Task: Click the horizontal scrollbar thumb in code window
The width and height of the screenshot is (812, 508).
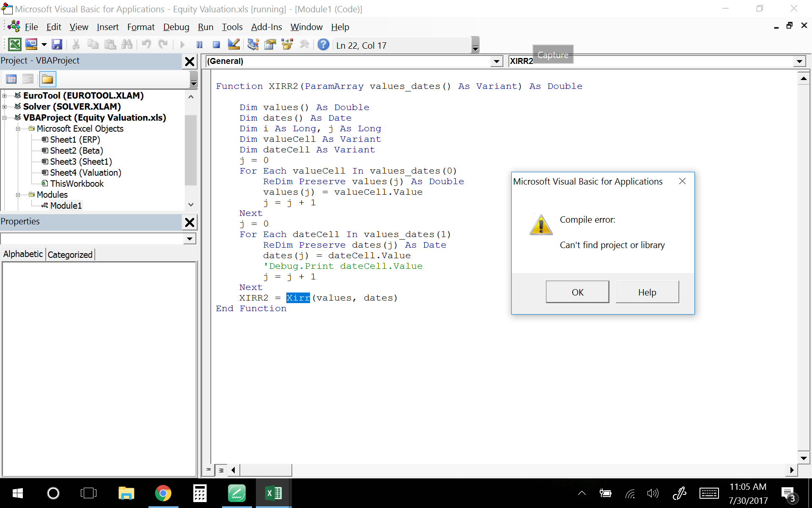Action: coord(266,470)
